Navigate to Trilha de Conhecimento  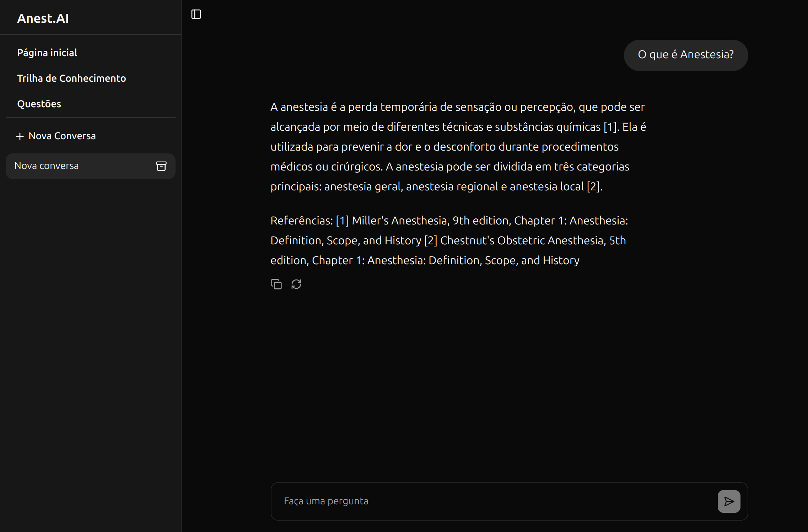point(71,78)
